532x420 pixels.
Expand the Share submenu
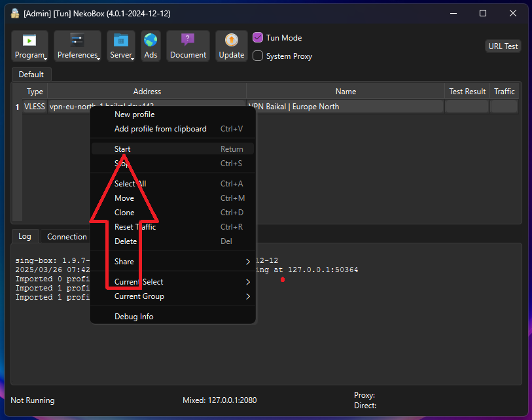(x=173, y=262)
